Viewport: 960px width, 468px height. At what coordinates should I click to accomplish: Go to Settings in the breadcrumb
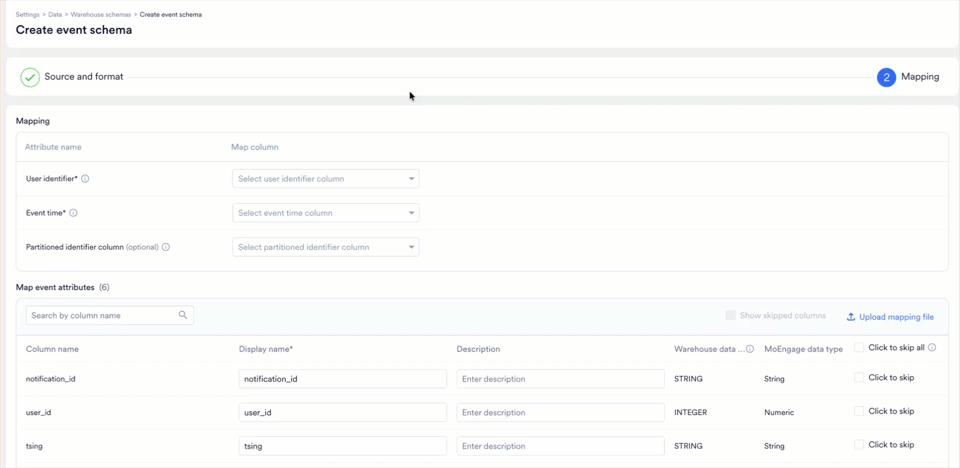[x=28, y=13]
